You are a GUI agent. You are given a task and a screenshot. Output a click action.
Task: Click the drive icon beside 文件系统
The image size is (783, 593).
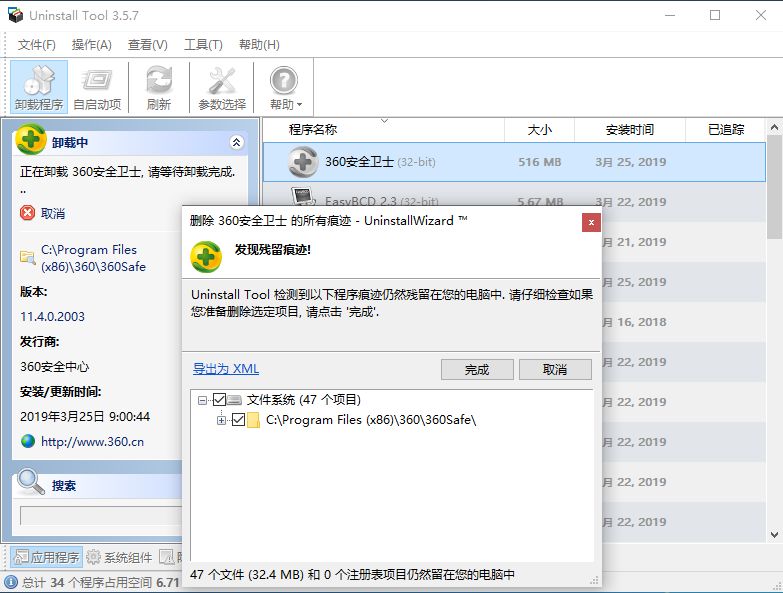pos(234,400)
